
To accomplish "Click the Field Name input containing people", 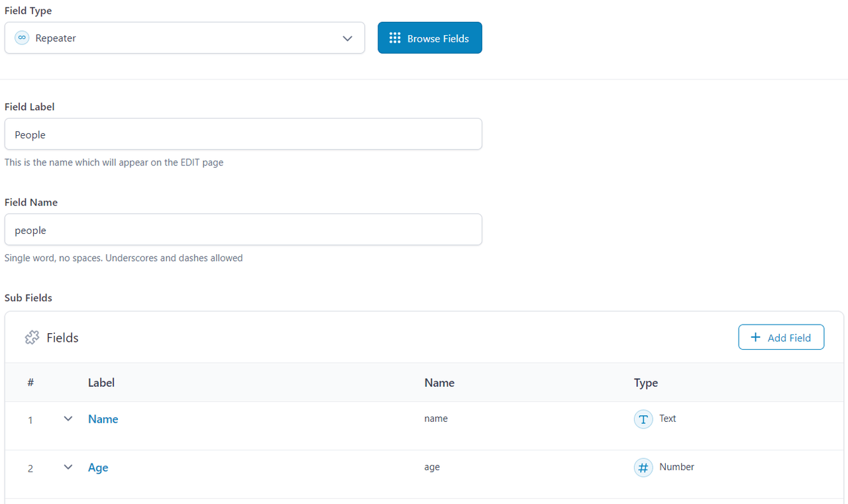I will 243,230.
